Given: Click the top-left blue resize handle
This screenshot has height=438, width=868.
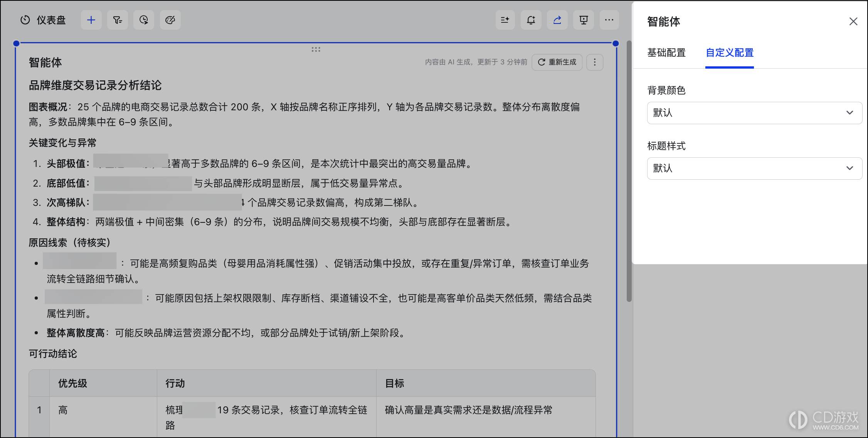Looking at the screenshot, I should coord(16,44).
